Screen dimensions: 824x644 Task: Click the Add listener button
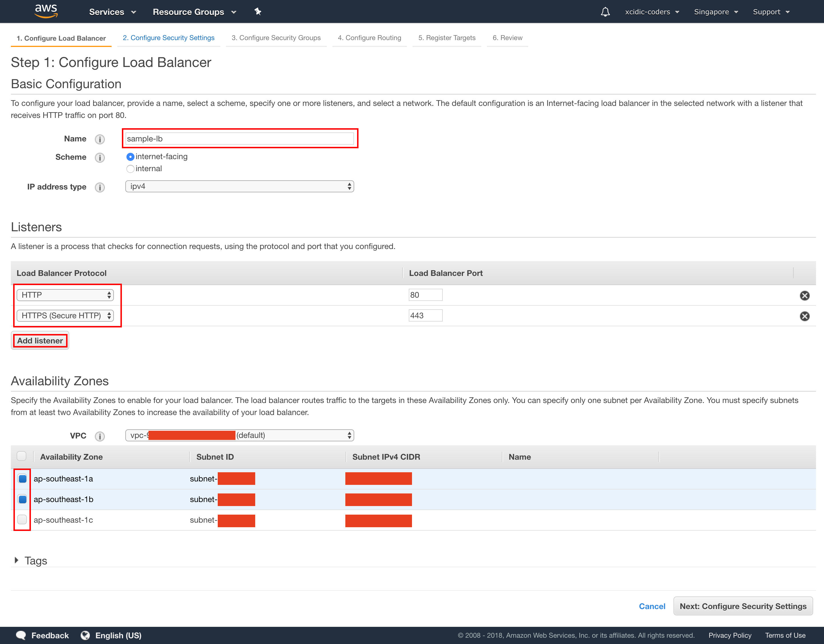point(40,341)
